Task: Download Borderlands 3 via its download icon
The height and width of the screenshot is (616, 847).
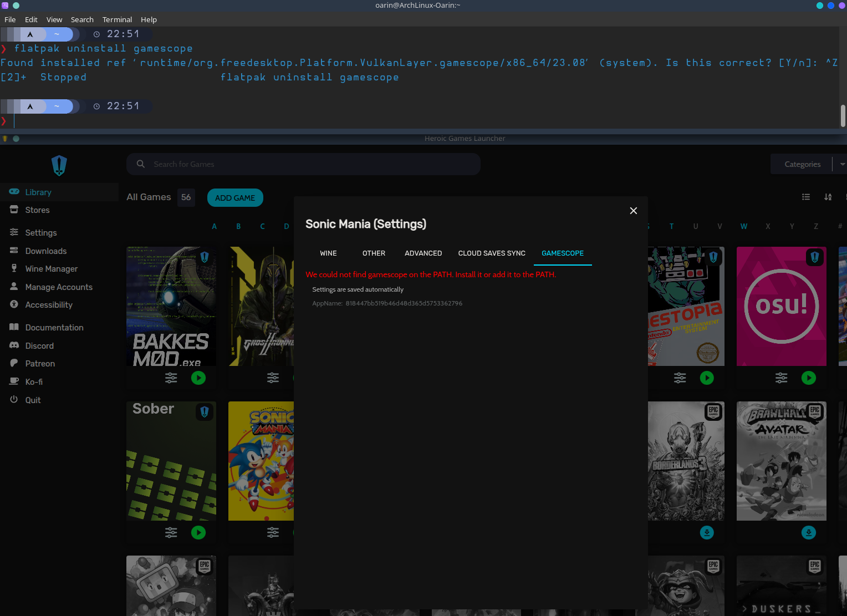Action: 707,533
